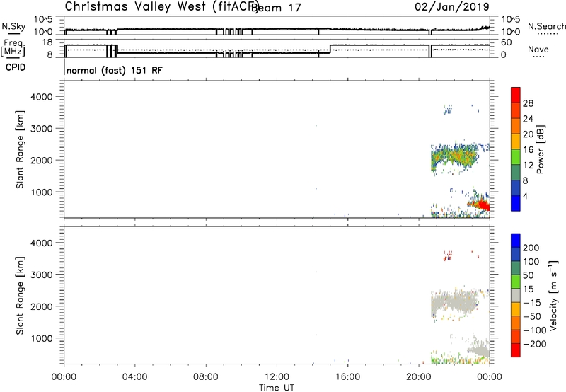Click the '18' tick on frequency axis

tap(47, 42)
